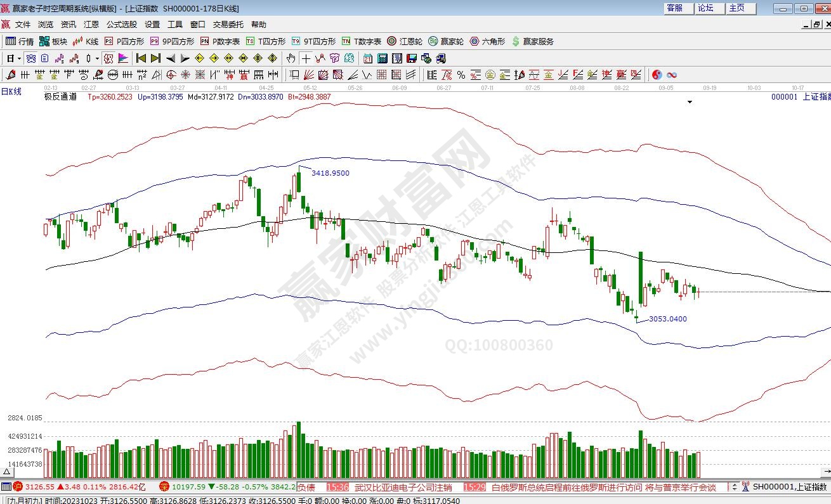Jump to first bar with skip-back arrow
Viewport: 831px width, 504px height.
tap(141, 58)
